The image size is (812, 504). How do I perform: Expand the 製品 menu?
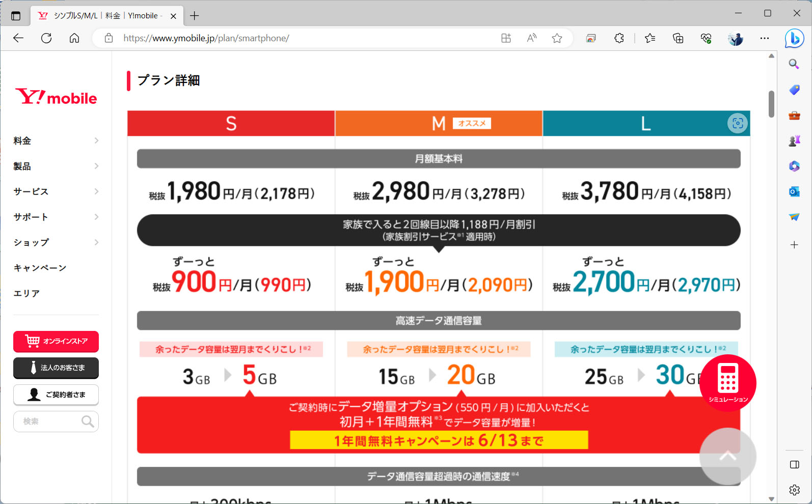point(56,166)
